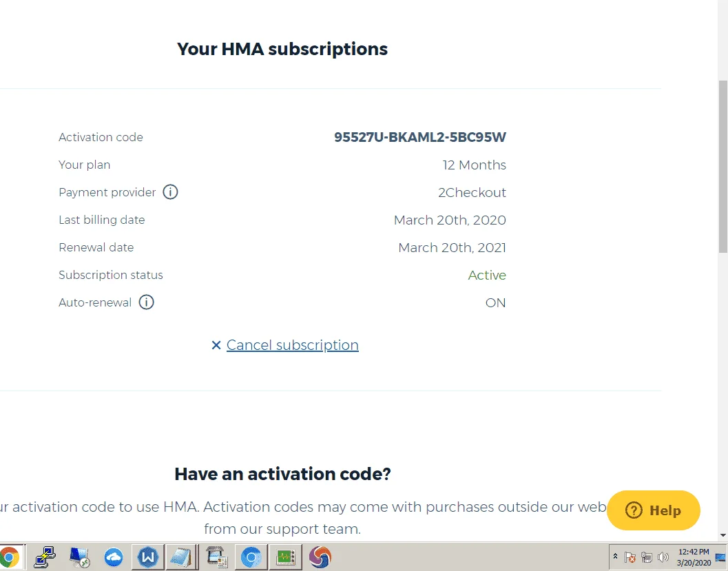728x571 pixels.
Task: Open the taskbar clock showing 12:42 PM
Action: (694, 557)
